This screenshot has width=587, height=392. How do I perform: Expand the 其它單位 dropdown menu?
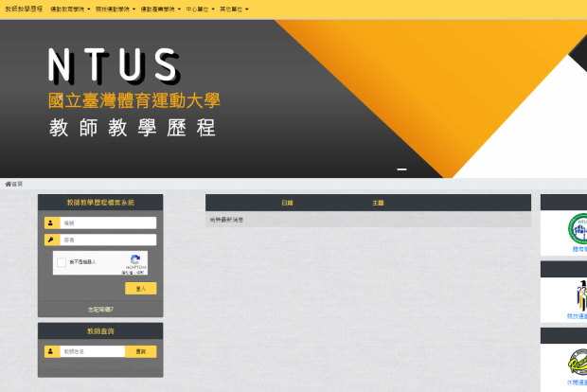click(x=234, y=9)
